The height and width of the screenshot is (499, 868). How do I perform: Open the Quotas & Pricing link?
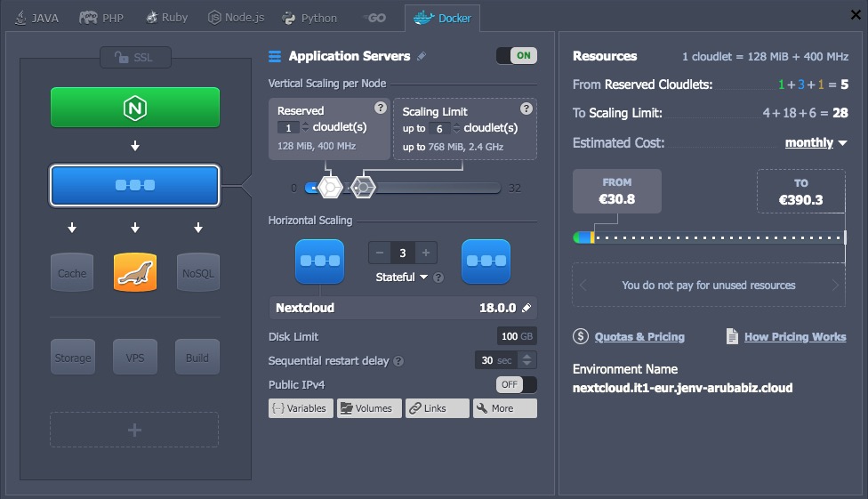click(639, 336)
